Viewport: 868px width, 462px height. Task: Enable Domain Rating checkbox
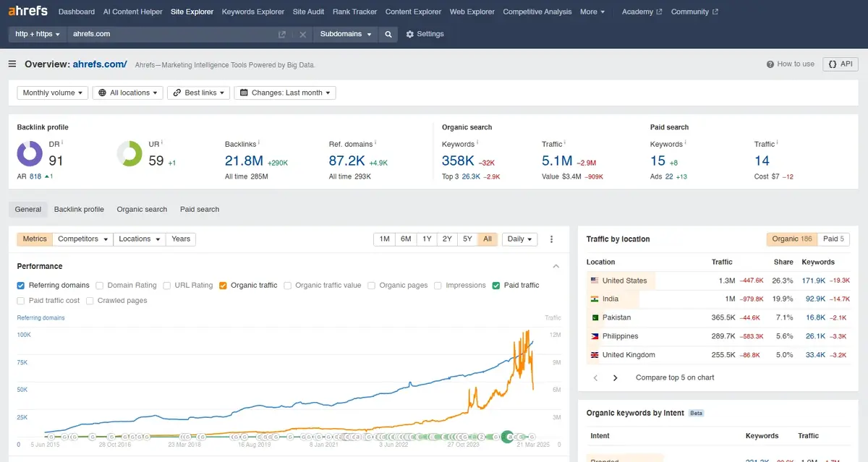pyautogui.click(x=100, y=286)
